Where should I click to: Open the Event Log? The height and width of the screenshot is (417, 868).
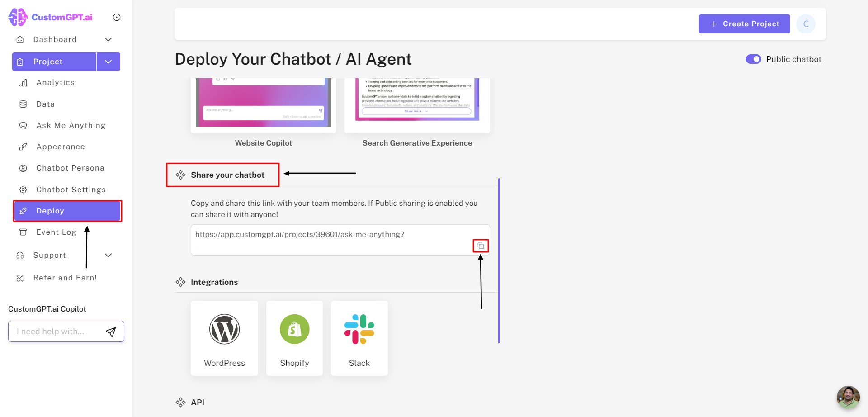(x=57, y=232)
